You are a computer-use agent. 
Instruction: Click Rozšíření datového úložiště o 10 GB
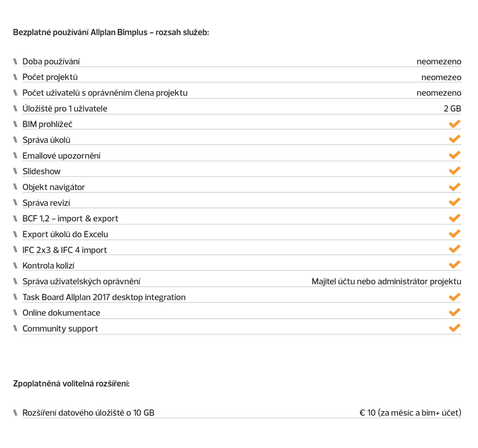pyautogui.click(x=88, y=413)
